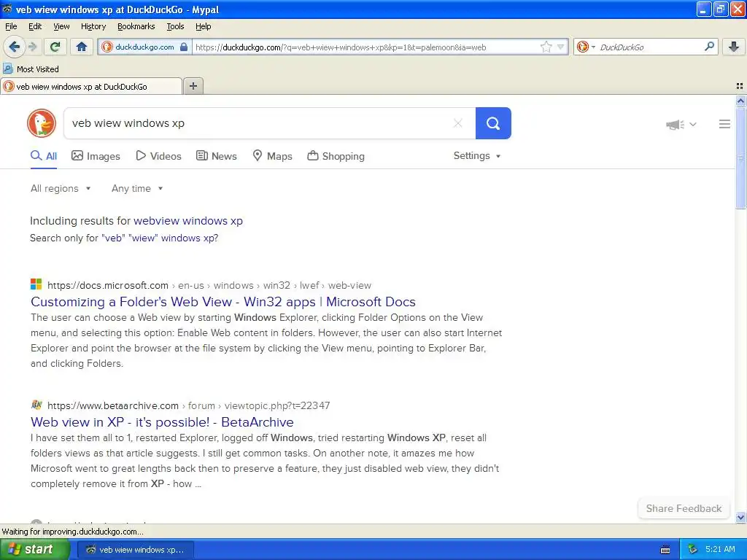Open a new tab with the plus button
This screenshot has height=560, width=747.
(x=193, y=86)
